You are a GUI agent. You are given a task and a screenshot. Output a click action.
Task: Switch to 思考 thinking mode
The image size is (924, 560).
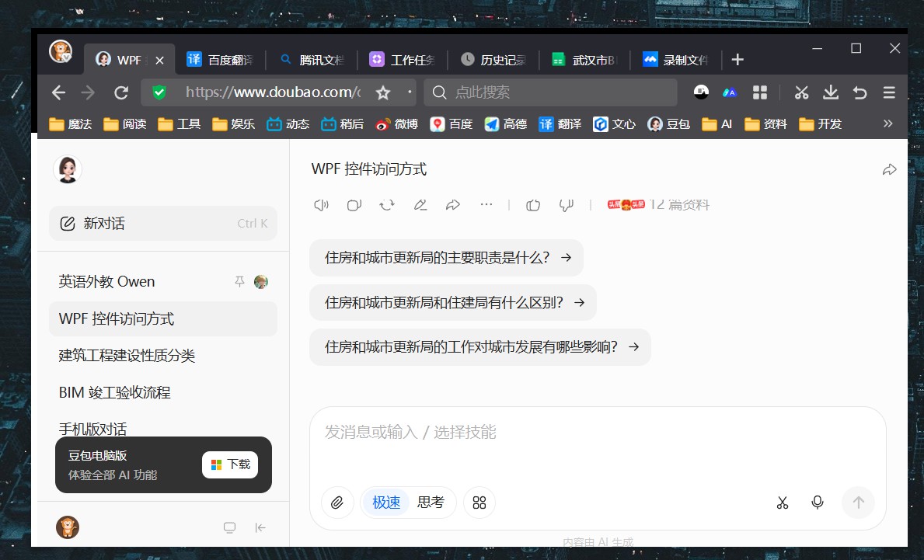click(x=431, y=503)
